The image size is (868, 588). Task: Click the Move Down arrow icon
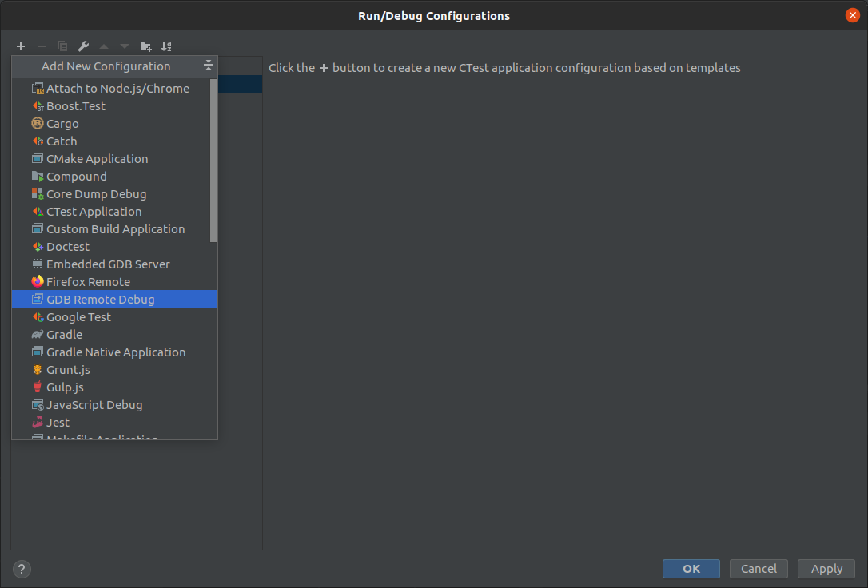pyautogui.click(x=125, y=46)
